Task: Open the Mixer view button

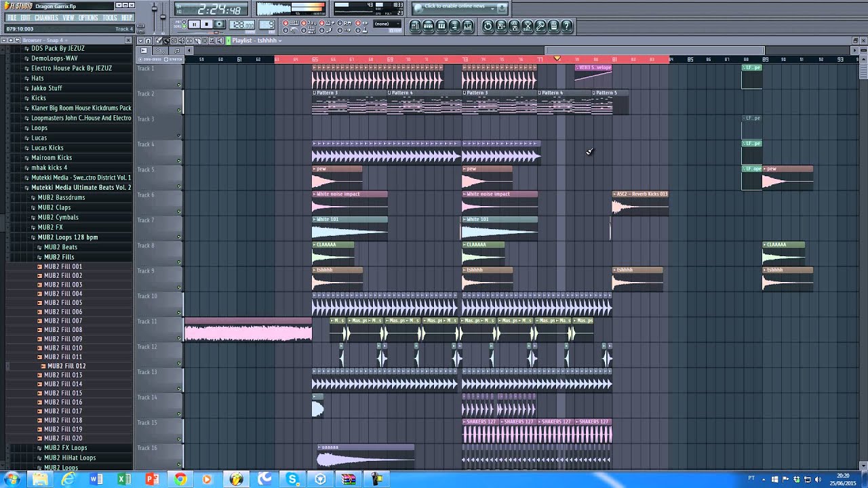Action: coord(468,26)
